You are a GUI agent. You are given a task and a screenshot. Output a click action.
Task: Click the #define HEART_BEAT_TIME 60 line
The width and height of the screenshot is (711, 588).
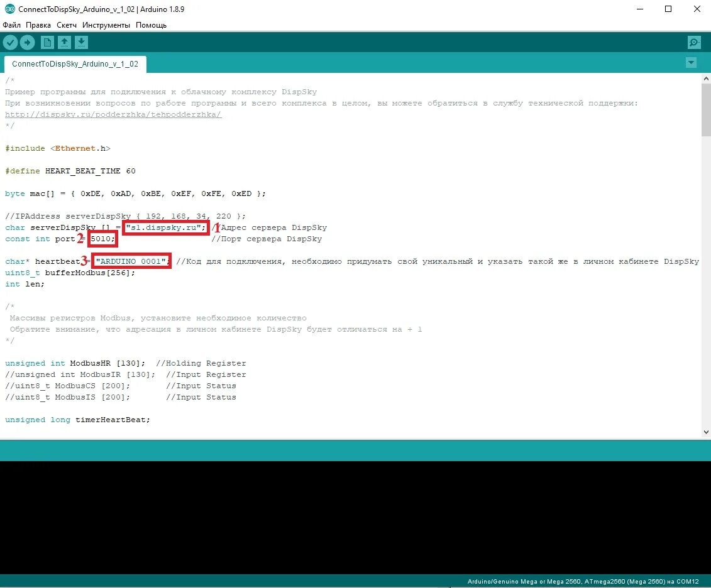pyautogui.click(x=70, y=171)
